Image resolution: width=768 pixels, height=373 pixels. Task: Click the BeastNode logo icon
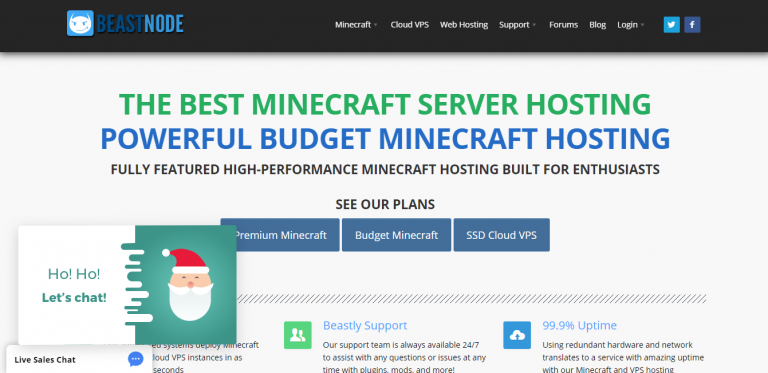(x=80, y=23)
